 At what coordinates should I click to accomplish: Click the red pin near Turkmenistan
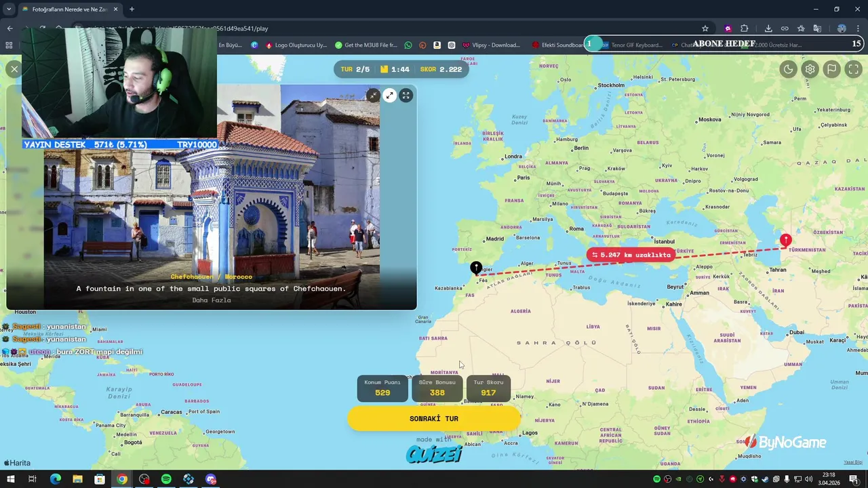tap(785, 240)
